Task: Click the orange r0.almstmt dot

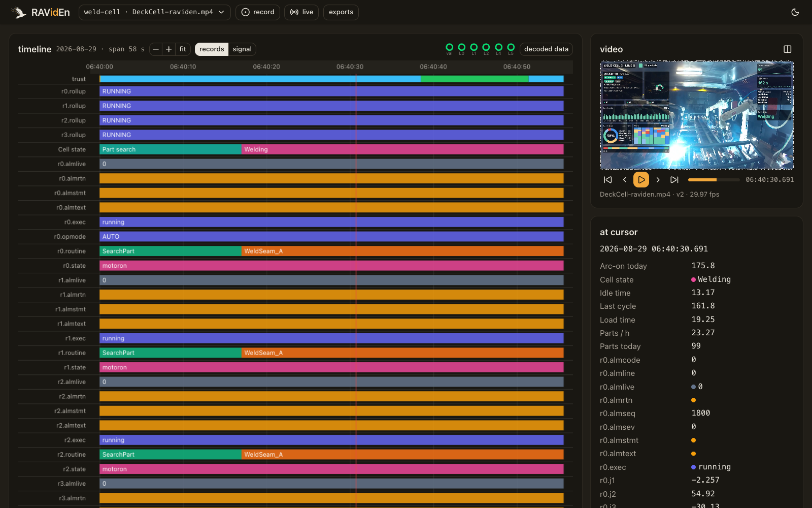Action: click(x=694, y=440)
